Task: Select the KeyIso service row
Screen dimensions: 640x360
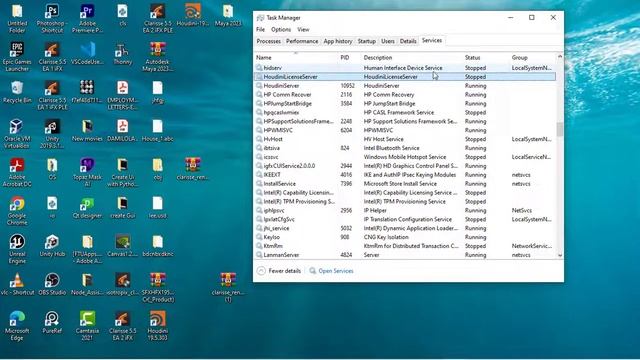Action: 404,237
